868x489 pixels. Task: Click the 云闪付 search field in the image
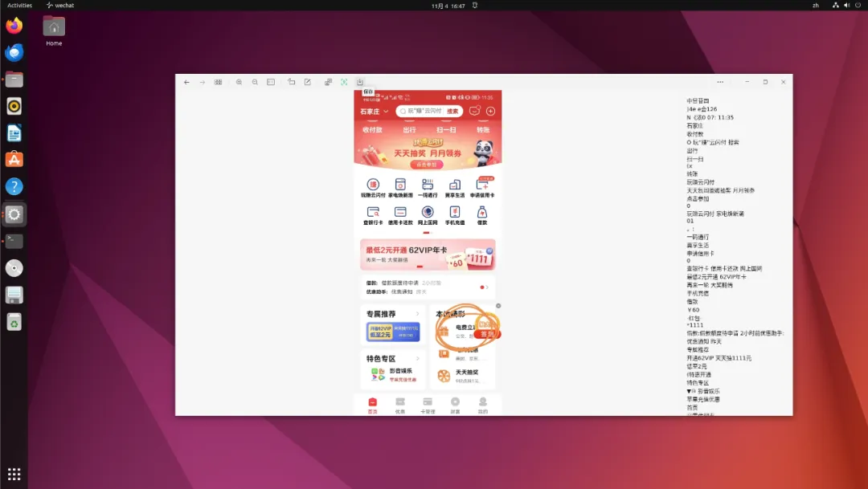[420, 111]
